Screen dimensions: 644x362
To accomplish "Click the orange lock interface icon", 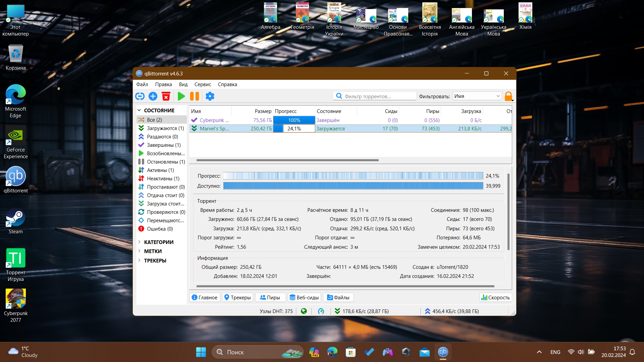I will [508, 97].
